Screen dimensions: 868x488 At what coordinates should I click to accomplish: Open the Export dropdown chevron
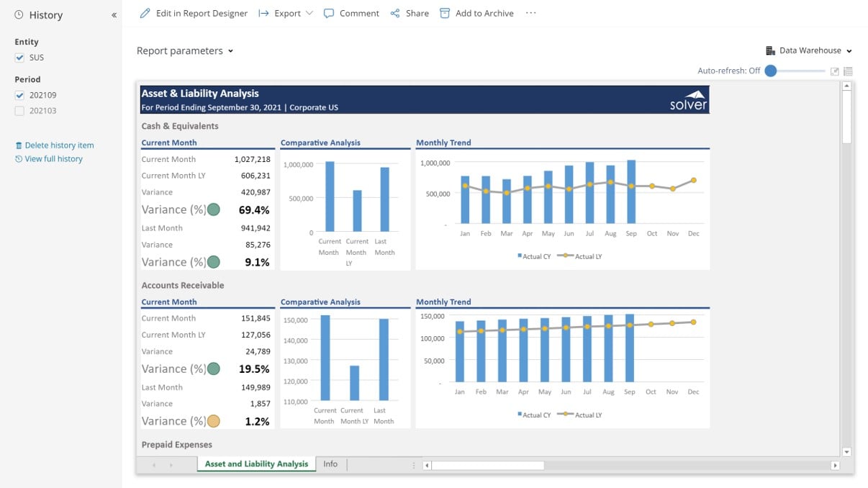click(x=309, y=14)
